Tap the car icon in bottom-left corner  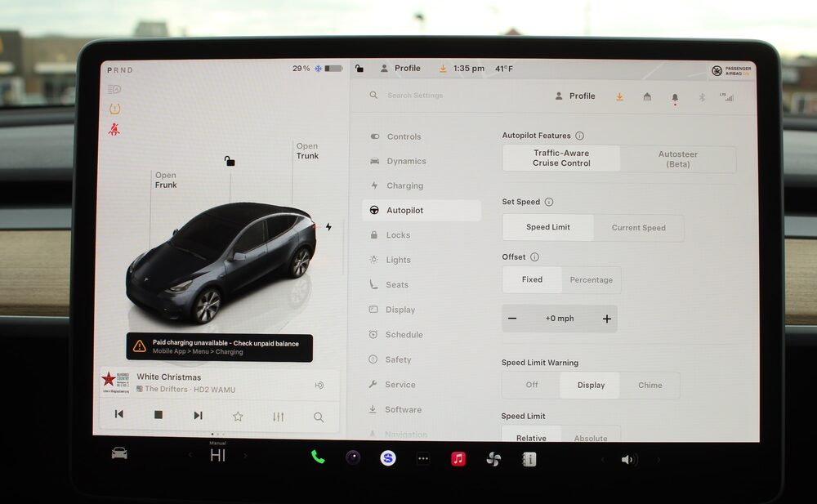(119, 453)
